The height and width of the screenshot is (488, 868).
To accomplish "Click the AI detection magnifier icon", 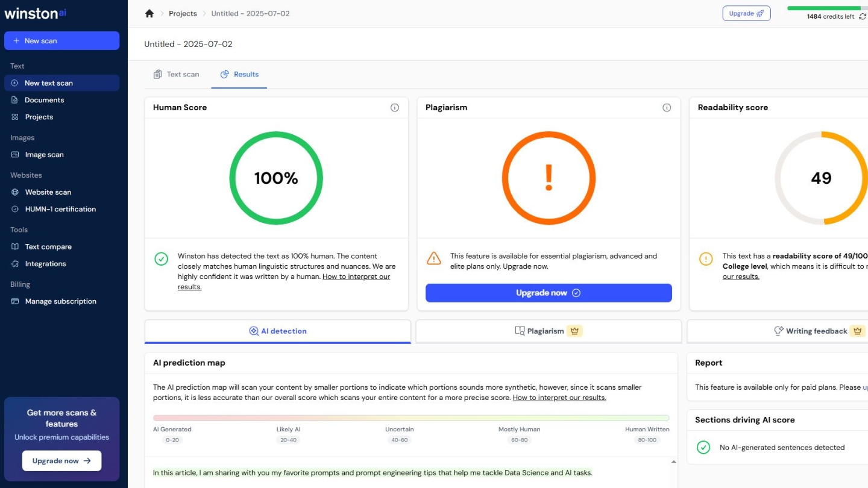I will pos(254,331).
